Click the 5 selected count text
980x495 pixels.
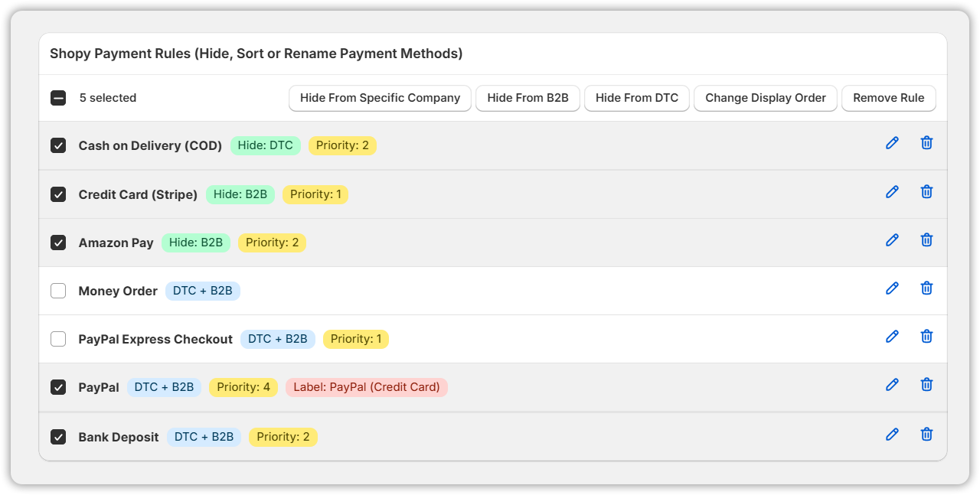click(x=108, y=98)
